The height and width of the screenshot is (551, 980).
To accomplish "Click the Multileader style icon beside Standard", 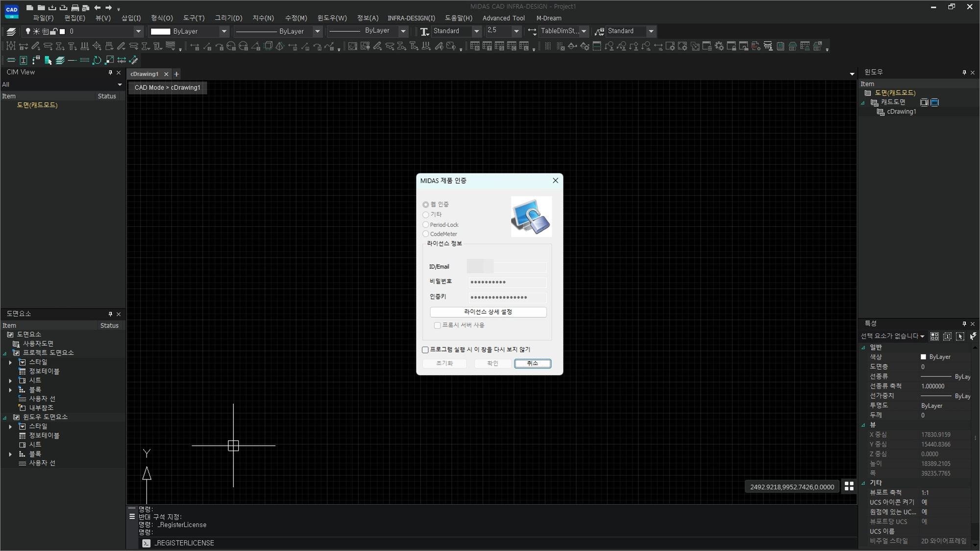I will (599, 31).
